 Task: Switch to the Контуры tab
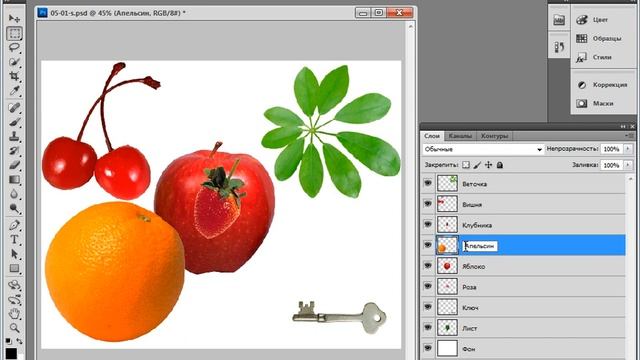pos(494,136)
